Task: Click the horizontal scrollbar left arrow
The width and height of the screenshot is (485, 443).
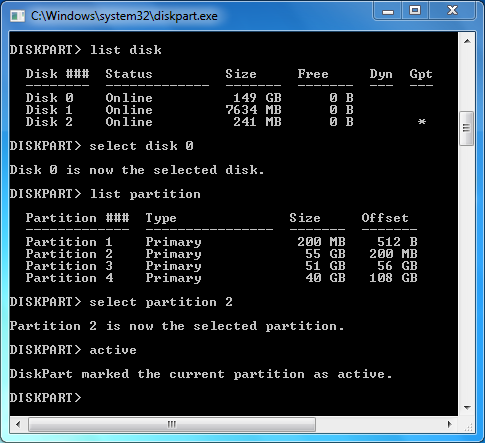Action: coord(18,424)
